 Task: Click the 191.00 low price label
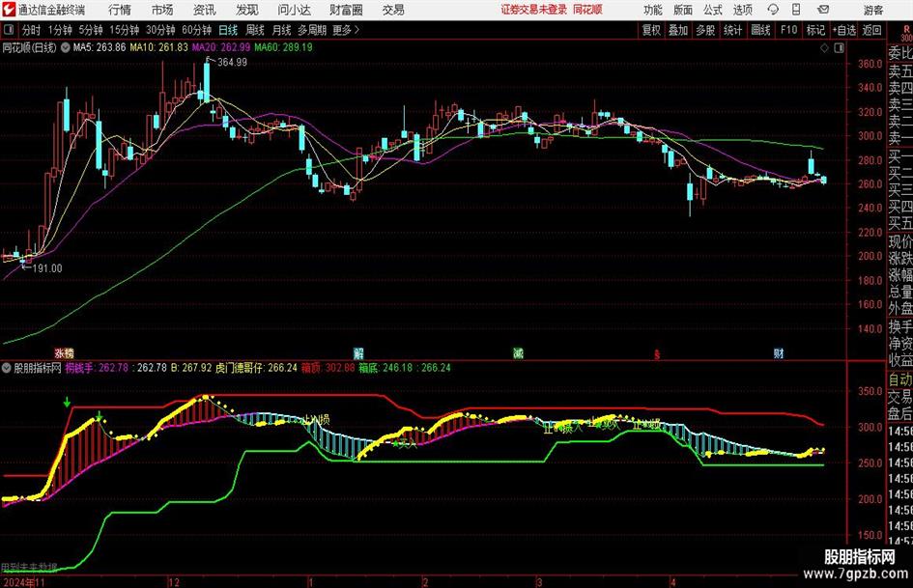47,268
